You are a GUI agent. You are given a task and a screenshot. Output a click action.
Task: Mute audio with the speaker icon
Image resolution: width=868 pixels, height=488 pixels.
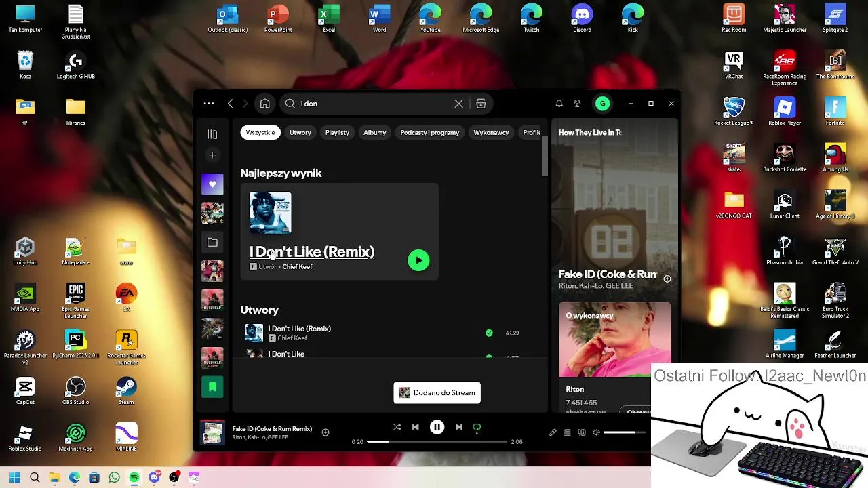(x=596, y=432)
